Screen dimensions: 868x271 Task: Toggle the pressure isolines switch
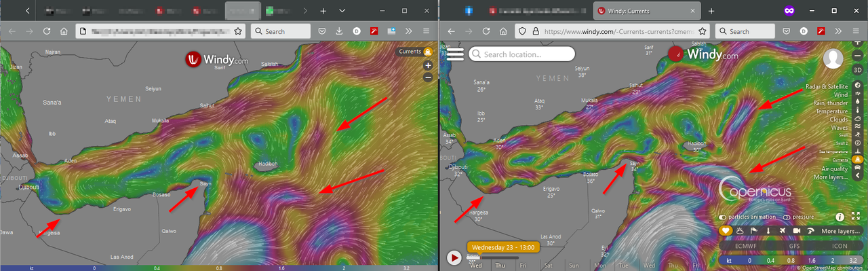point(787,217)
